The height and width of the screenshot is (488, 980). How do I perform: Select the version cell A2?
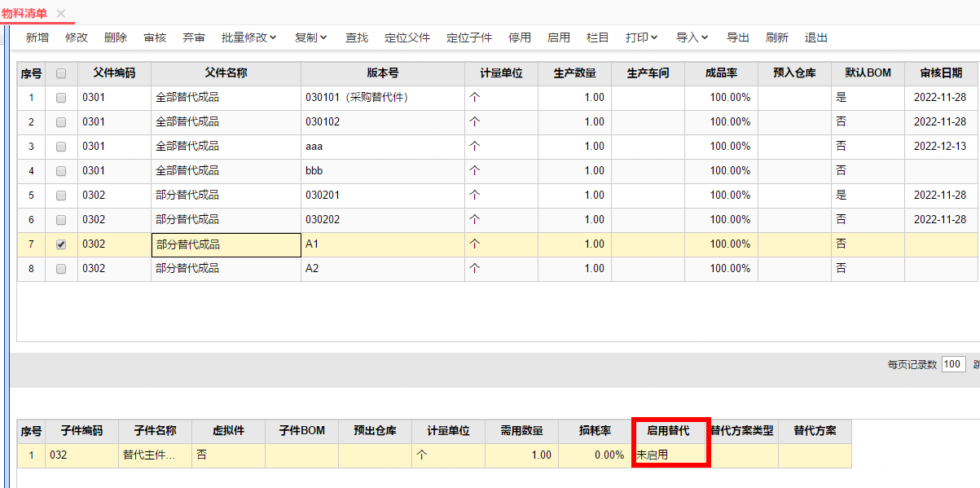pos(383,269)
